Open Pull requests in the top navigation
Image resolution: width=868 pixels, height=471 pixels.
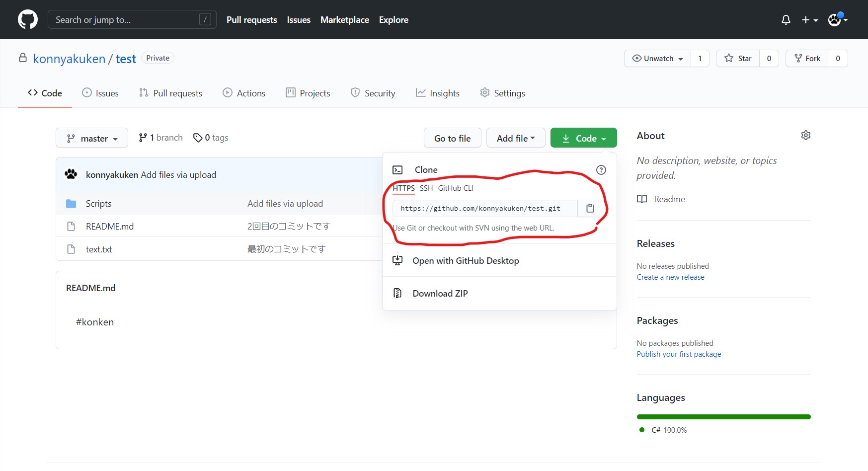pos(252,20)
